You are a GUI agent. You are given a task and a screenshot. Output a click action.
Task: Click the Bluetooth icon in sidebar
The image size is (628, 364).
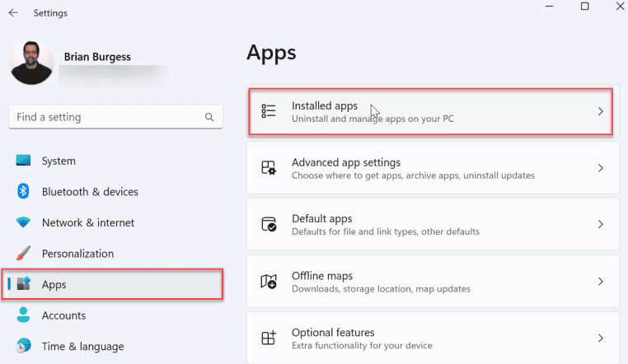click(x=24, y=192)
